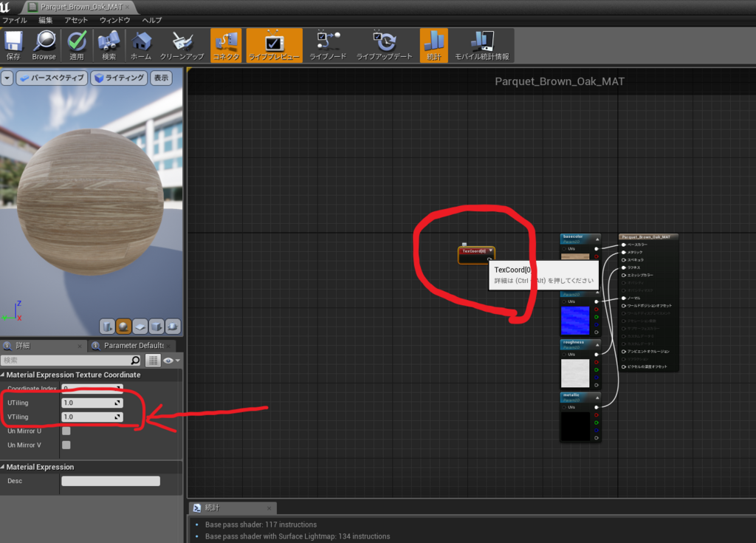
Task: Open the 編集 edit menu
Action: point(45,20)
